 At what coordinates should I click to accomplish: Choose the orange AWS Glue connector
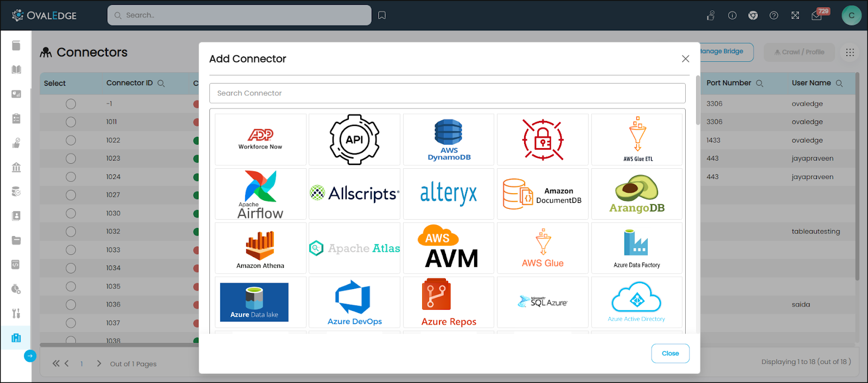click(x=542, y=248)
